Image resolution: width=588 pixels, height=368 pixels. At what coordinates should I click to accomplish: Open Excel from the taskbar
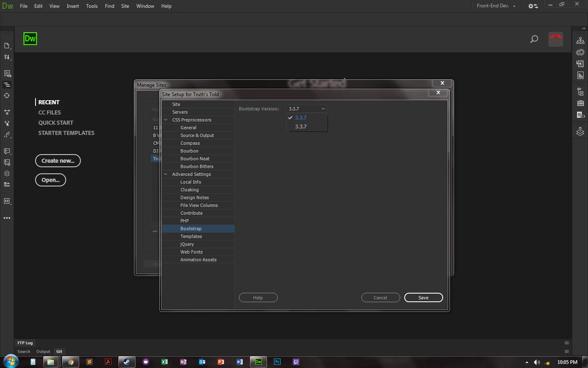[165, 362]
